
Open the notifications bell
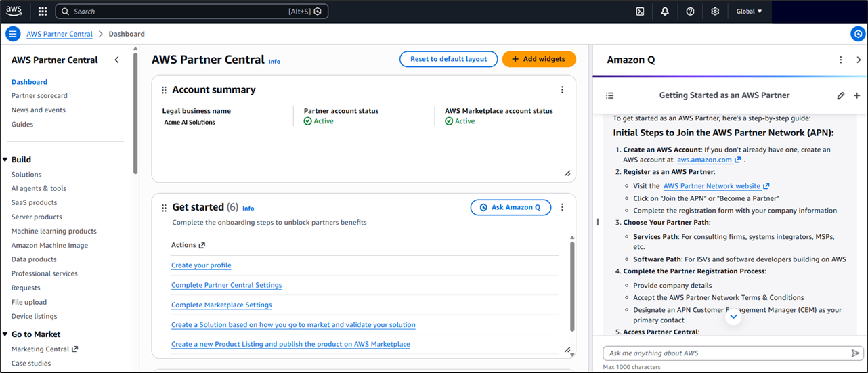click(665, 12)
